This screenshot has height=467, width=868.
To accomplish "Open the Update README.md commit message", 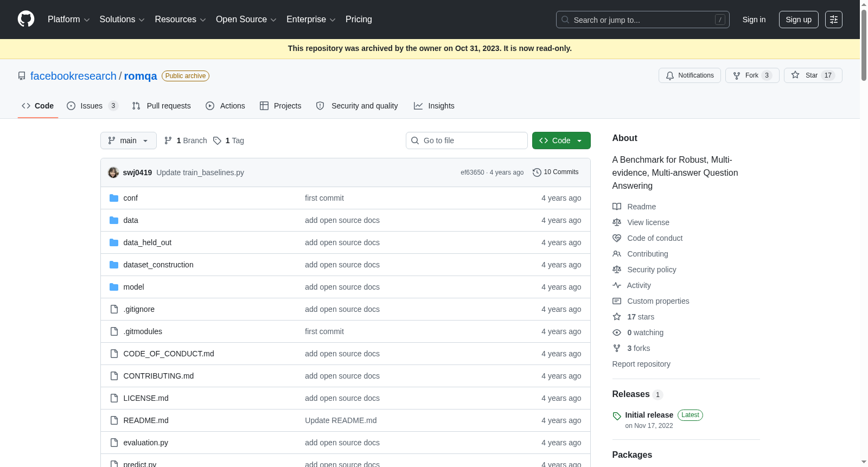I will coord(341,420).
